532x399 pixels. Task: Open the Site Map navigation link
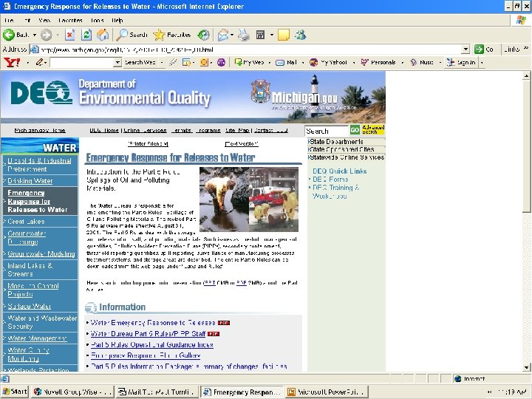237,130
